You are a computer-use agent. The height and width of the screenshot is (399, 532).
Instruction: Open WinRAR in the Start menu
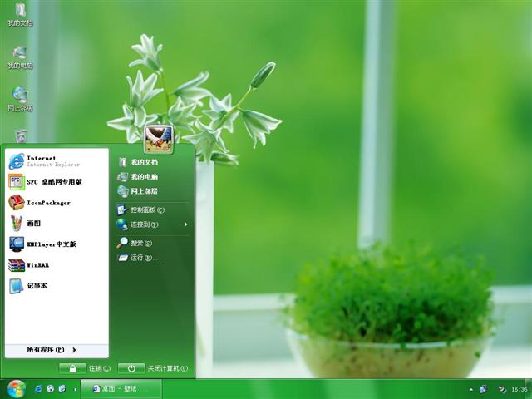pyautogui.click(x=57, y=265)
